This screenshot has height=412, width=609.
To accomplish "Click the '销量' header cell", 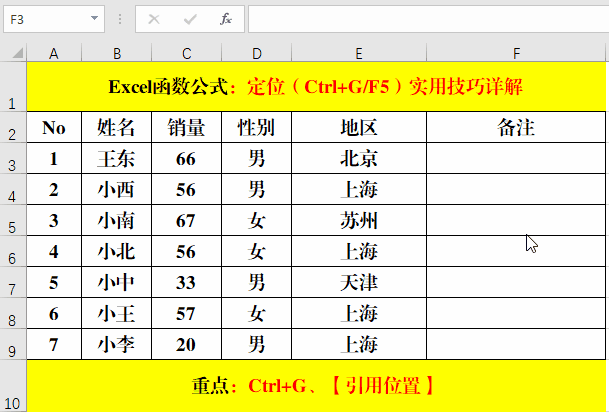I will point(186,127).
